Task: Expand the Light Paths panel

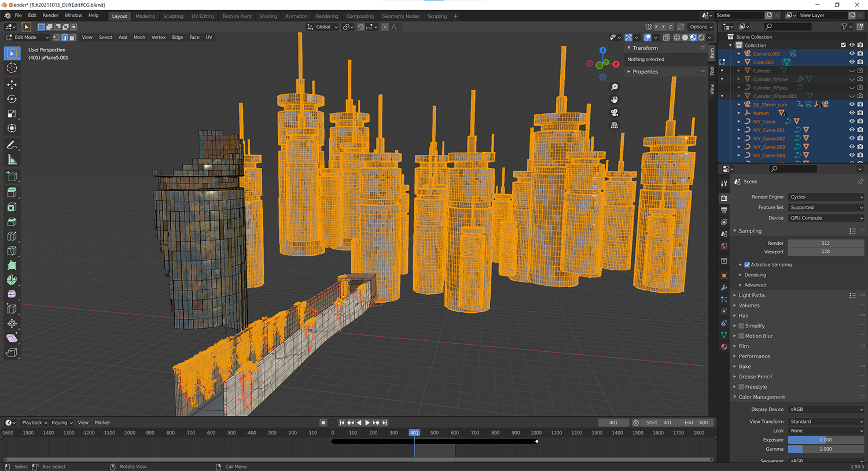Action: coord(752,296)
